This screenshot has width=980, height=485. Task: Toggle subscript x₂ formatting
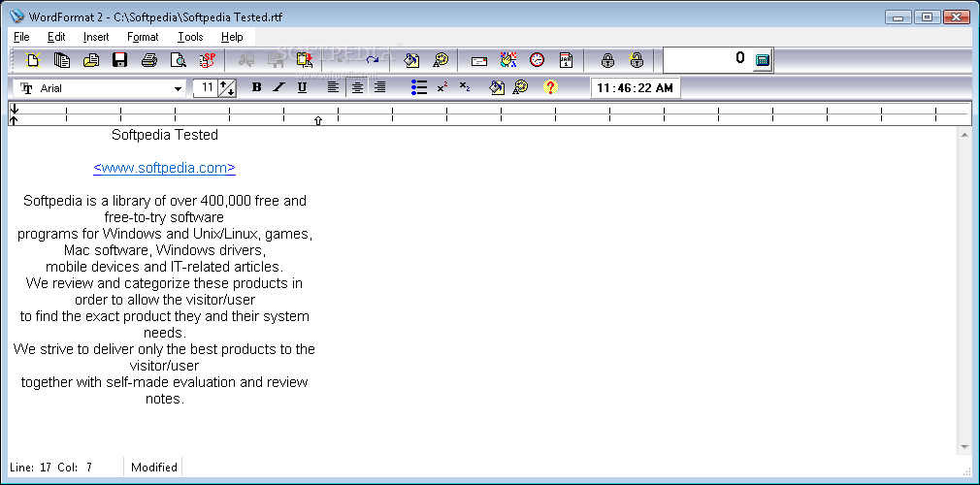465,87
